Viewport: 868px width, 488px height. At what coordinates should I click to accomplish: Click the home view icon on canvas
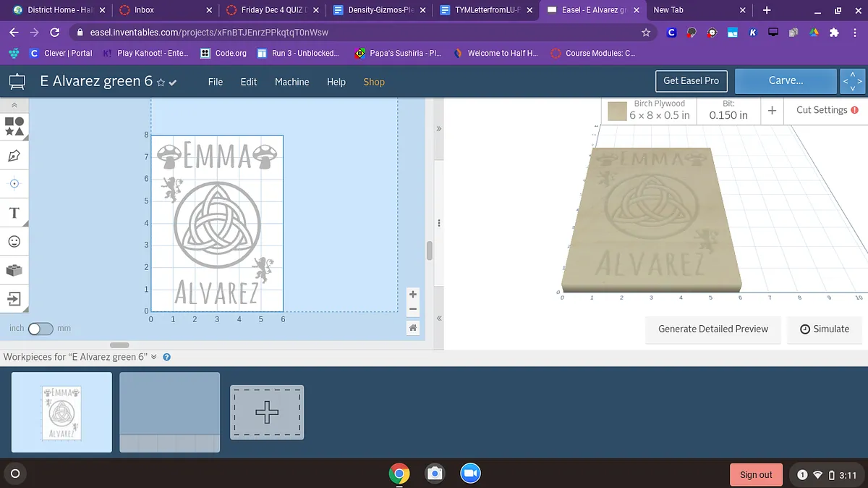click(x=413, y=328)
